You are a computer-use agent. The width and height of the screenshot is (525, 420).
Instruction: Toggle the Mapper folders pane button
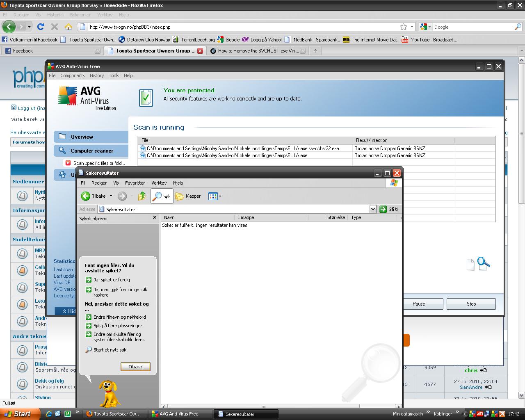pyautogui.click(x=188, y=196)
